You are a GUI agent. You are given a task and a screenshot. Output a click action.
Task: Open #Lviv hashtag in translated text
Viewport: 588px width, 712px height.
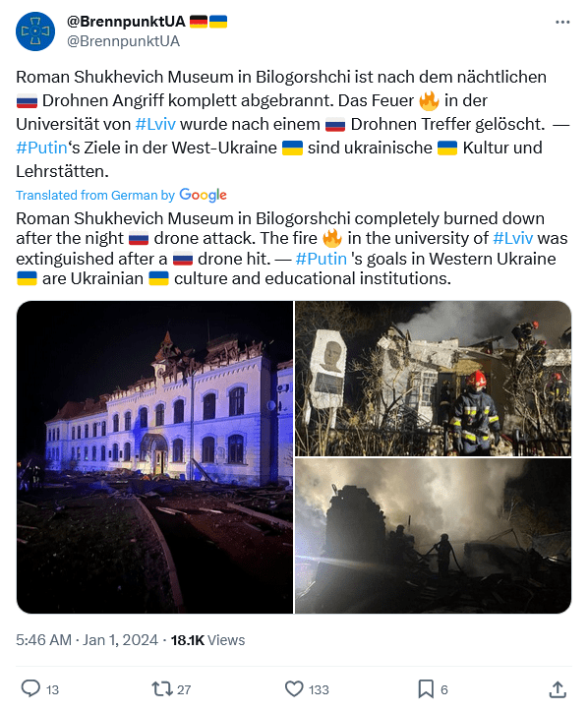513,238
